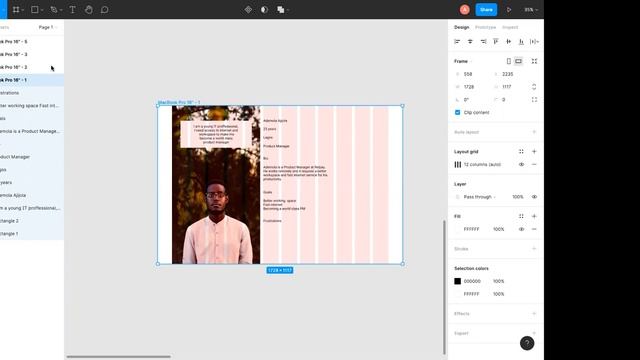Screen dimensions: 640x360
Task: Add an effect with plus icon
Action: (x=534, y=313)
